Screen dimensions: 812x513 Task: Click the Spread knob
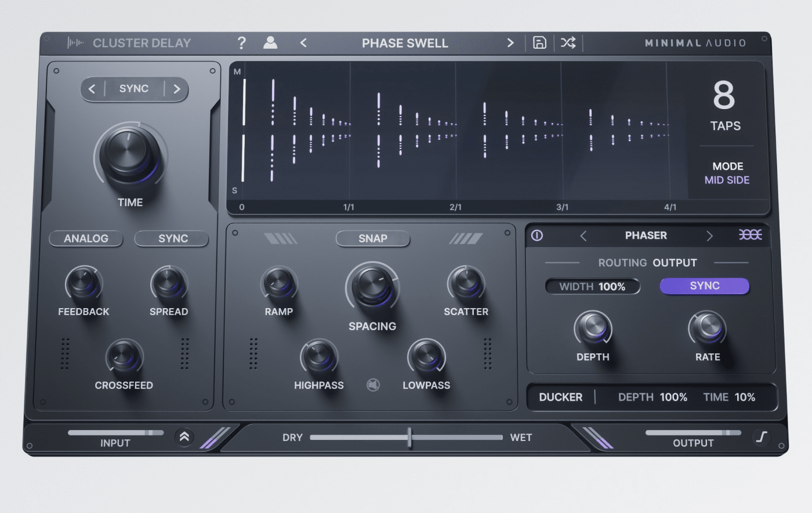click(169, 284)
